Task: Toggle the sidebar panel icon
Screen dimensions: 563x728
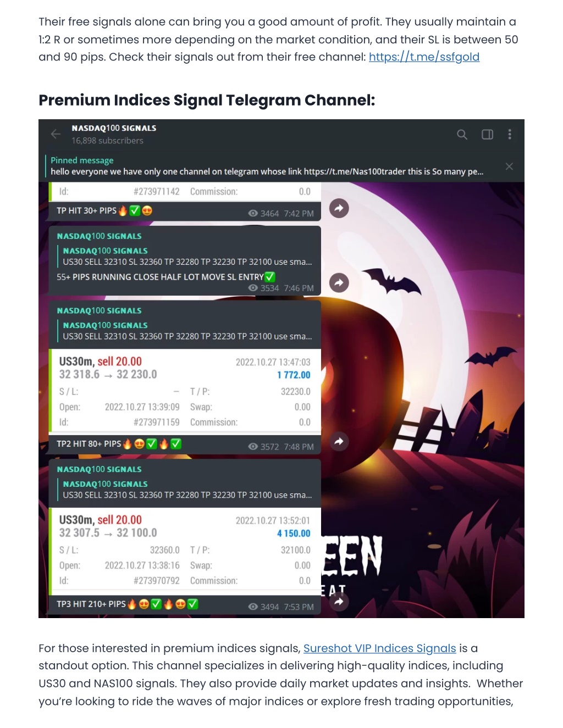Action: click(487, 135)
